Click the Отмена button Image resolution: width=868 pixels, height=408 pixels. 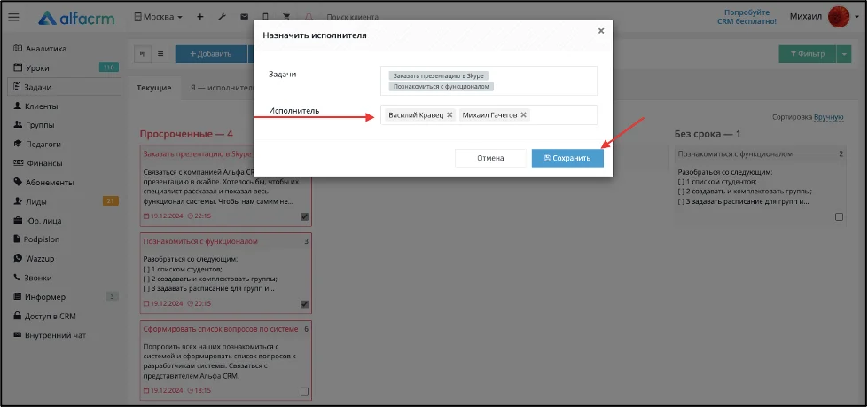click(490, 159)
